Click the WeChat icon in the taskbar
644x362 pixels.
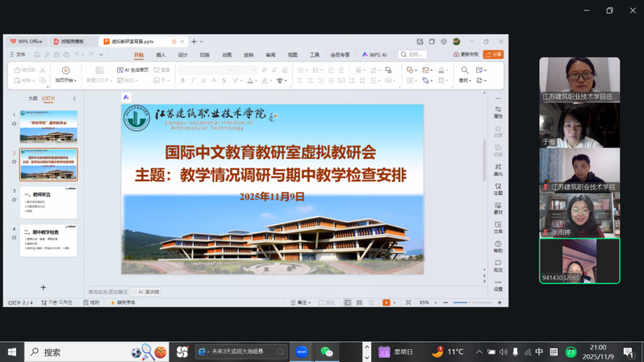(x=327, y=352)
